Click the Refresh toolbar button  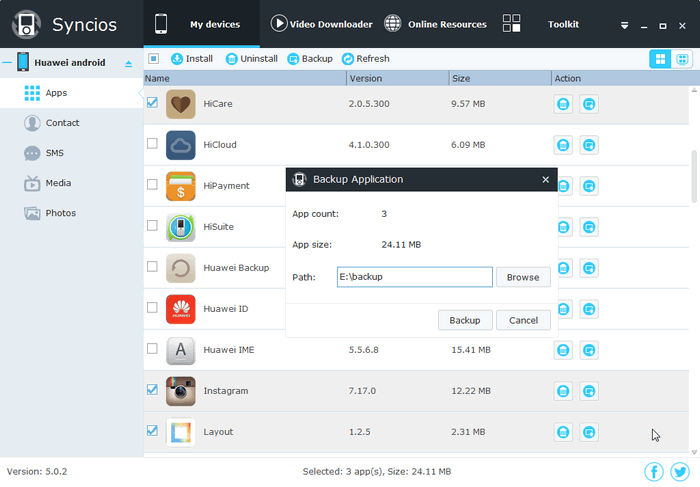click(366, 59)
